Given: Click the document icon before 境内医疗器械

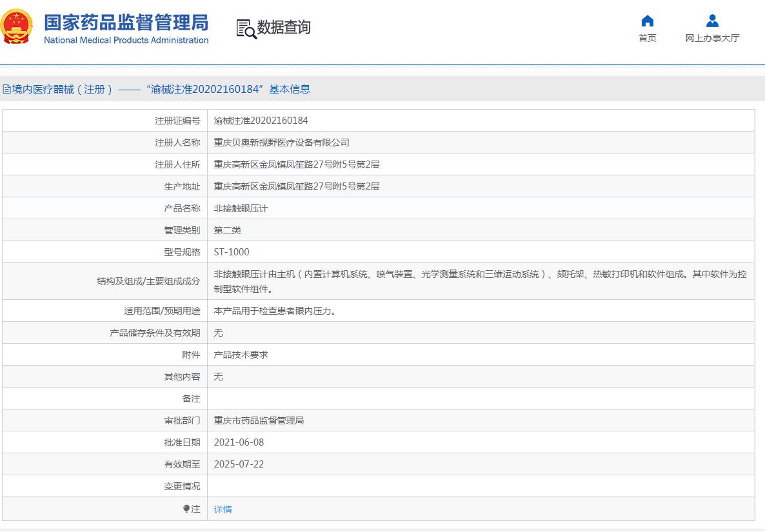Looking at the screenshot, I should point(6,89).
